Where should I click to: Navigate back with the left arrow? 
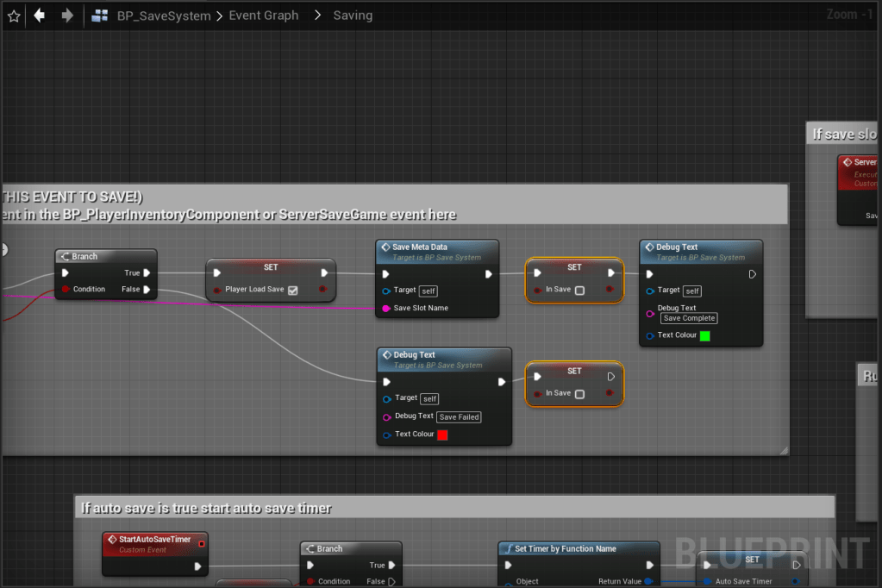point(39,16)
